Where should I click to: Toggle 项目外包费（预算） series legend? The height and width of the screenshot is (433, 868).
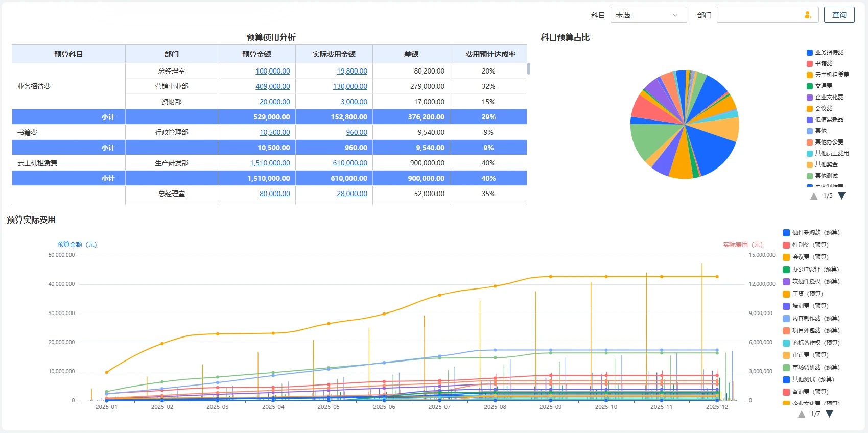(811, 330)
